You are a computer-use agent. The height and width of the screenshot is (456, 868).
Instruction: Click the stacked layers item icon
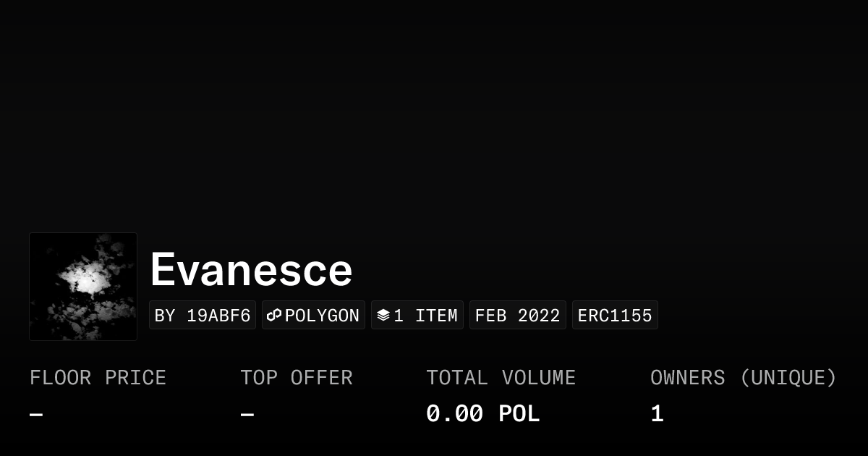tap(383, 316)
